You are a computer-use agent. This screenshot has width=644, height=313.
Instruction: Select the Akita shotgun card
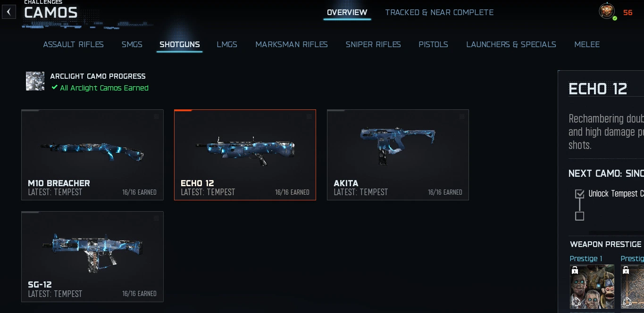click(398, 155)
